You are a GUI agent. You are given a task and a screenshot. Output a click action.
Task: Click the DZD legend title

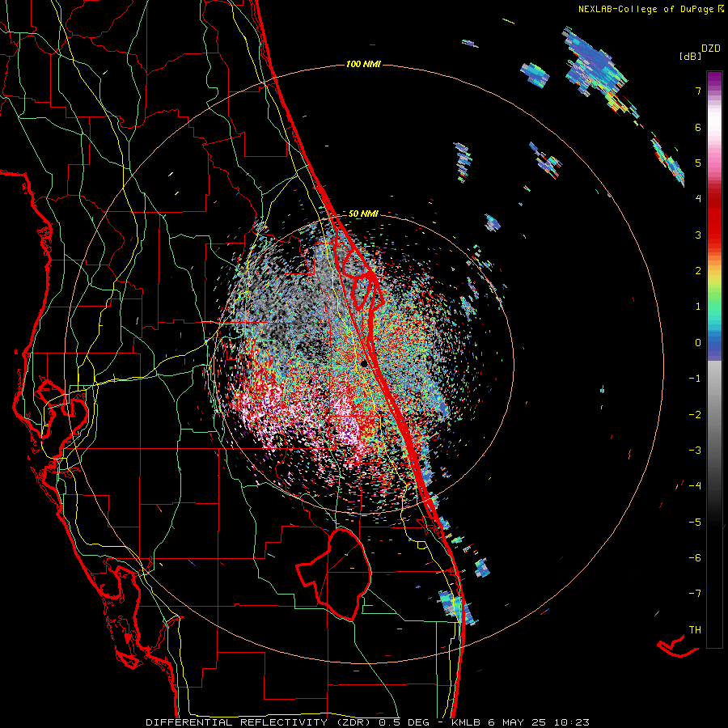(711, 49)
